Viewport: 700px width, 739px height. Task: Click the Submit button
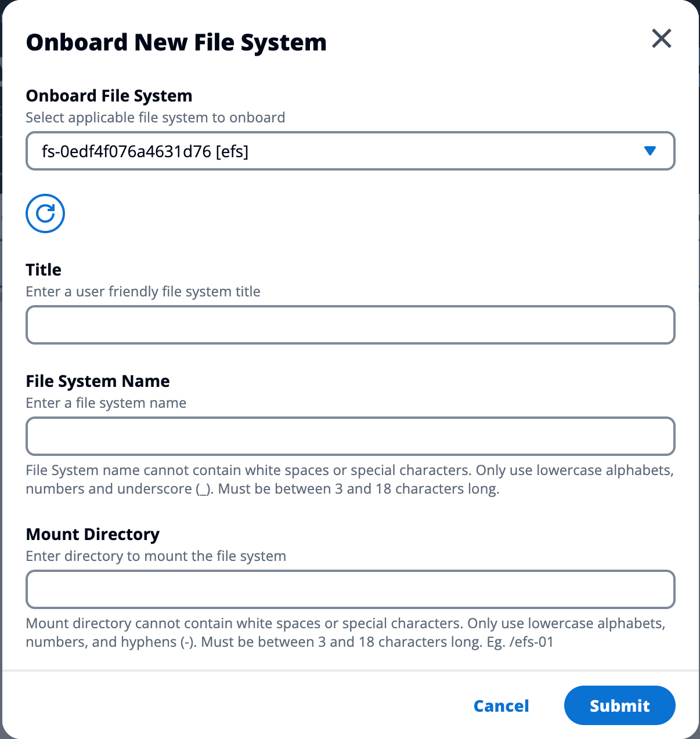pyautogui.click(x=619, y=705)
